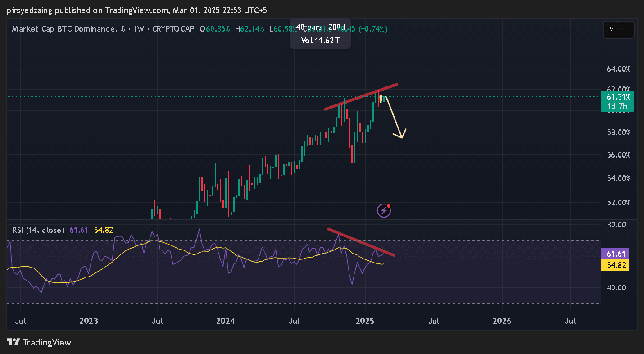This screenshot has width=644, height=354.
Task: Click the 52.00% price axis label
Action: pyautogui.click(x=618, y=203)
